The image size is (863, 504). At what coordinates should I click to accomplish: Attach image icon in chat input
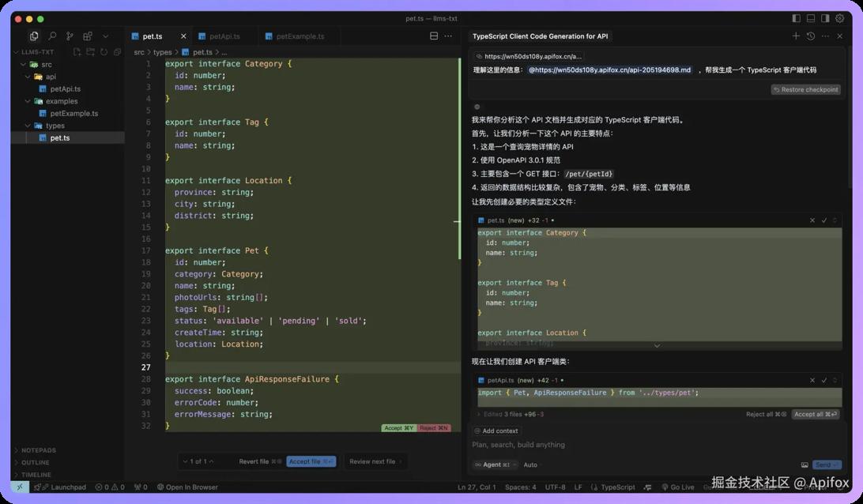805,465
